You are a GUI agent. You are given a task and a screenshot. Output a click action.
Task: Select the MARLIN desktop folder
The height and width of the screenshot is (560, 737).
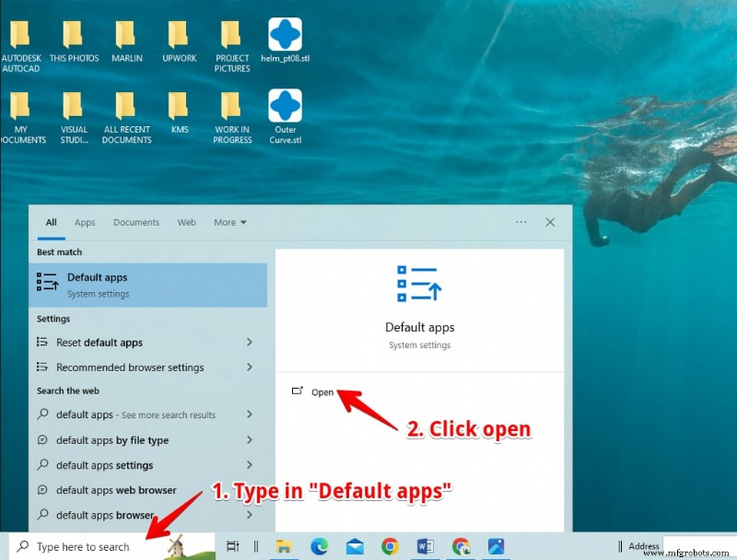point(127,41)
